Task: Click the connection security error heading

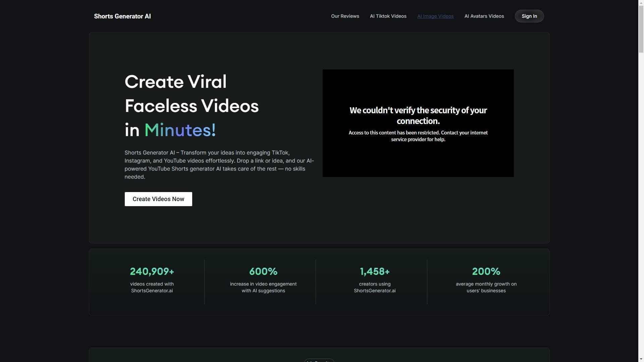Action: point(418,115)
